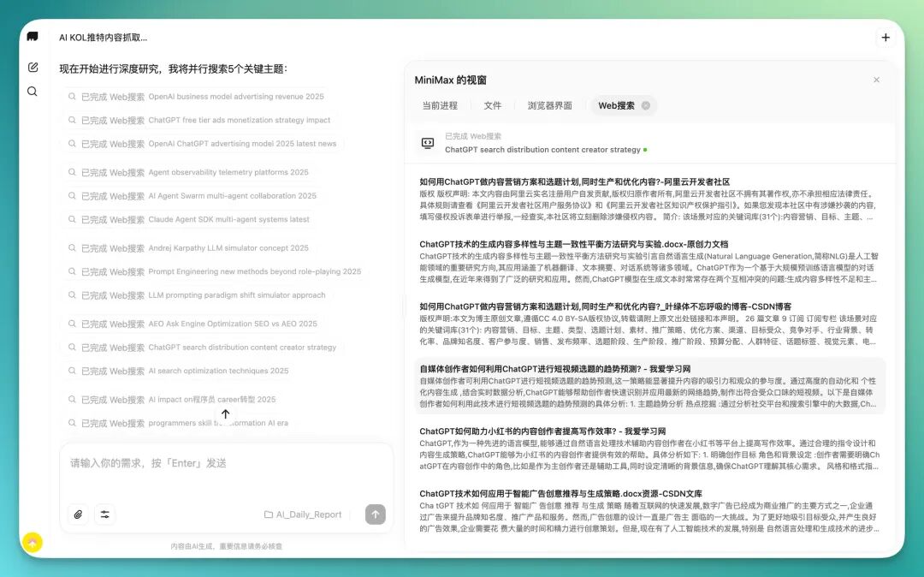Click magnifier icon beside 'Prompt Engineering new methods' search

[72, 271]
